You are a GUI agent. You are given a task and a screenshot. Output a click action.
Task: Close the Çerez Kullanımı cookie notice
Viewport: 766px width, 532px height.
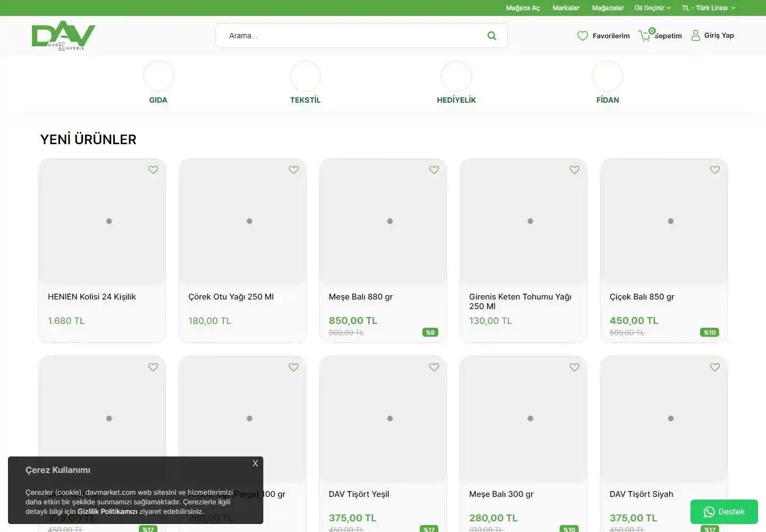255,463
